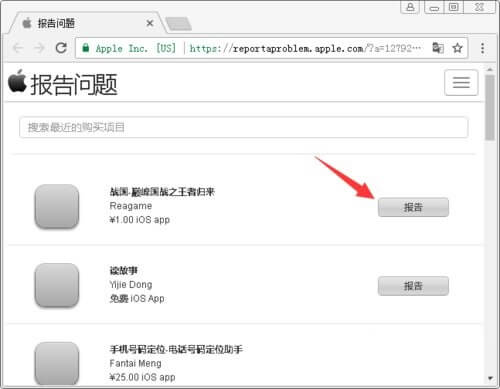
Task: Click the Reagame app icon thumbnail
Action: click(x=57, y=207)
